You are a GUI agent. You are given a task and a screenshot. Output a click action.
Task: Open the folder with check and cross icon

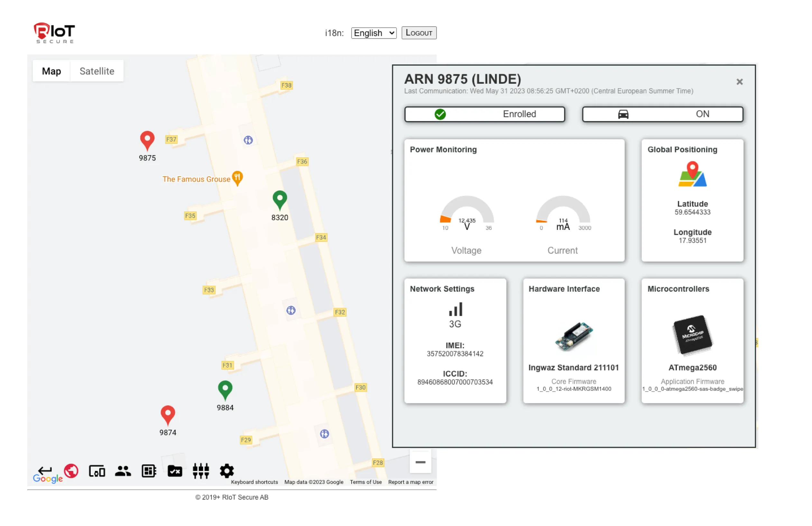point(175,471)
